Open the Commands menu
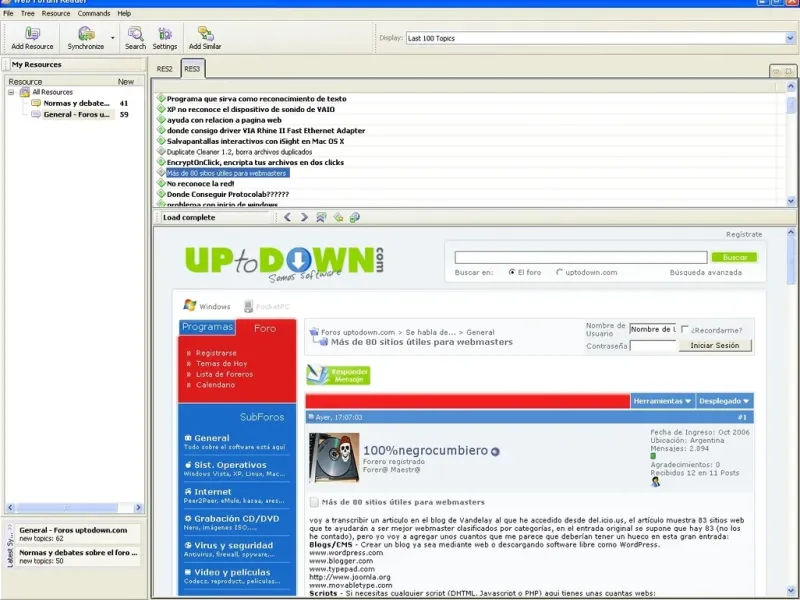This screenshot has width=800, height=600. [x=94, y=13]
